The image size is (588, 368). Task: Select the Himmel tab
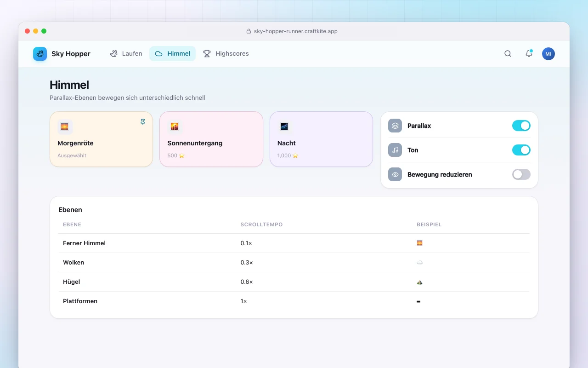(173, 54)
